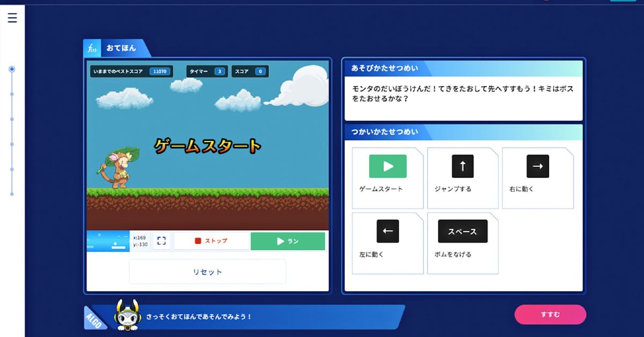Open the hamburger menu in sidebar

(x=12, y=18)
